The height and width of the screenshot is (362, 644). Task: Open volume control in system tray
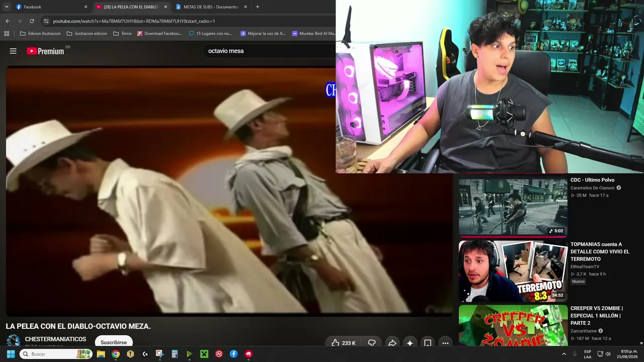[x=608, y=354]
